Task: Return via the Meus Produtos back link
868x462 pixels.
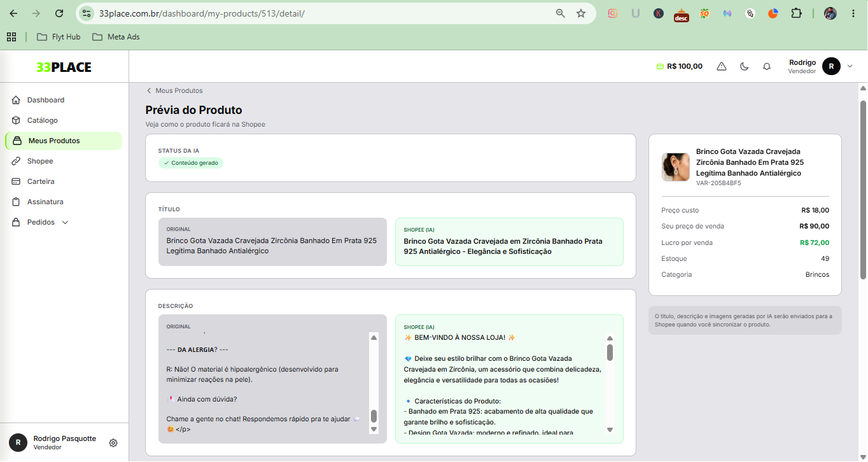Action: (x=174, y=90)
